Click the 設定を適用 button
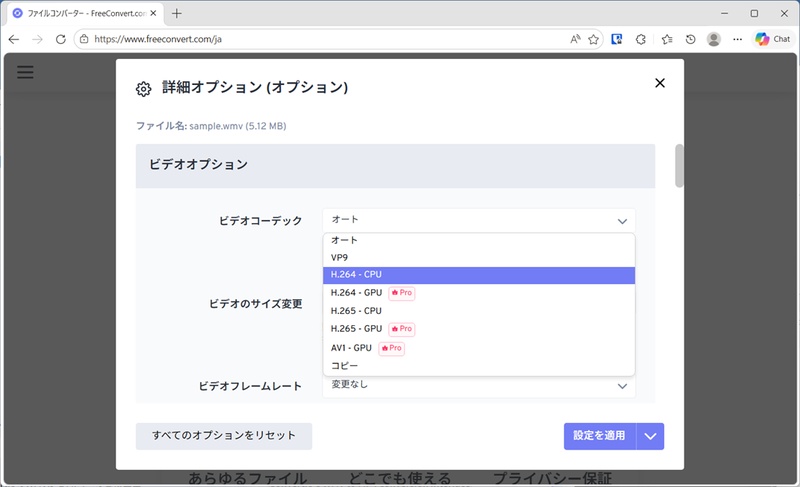The image size is (800, 487). click(599, 436)
